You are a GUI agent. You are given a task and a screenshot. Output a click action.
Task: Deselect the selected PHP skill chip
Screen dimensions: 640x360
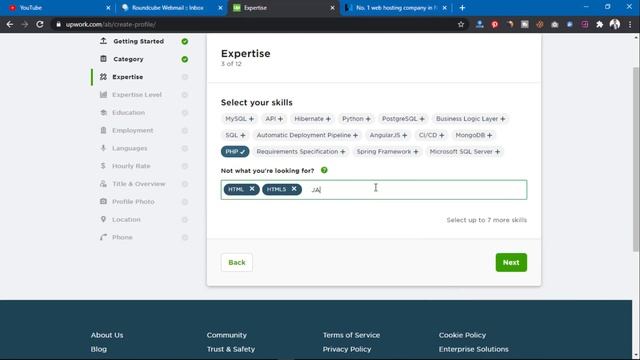[235, 151]
